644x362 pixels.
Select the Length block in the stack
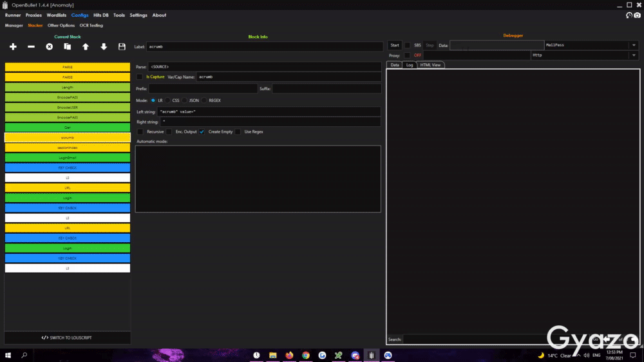click(68, 87)
